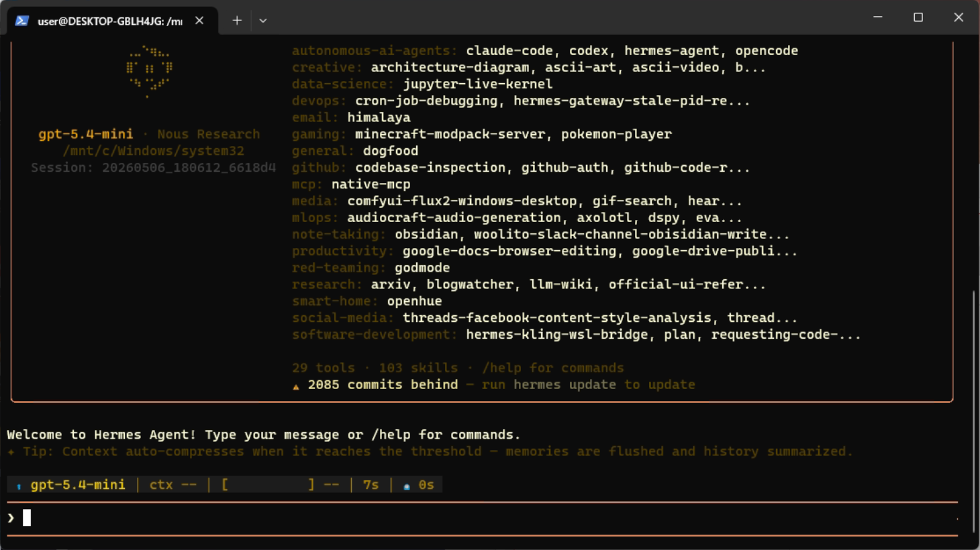The width and height of the screenshot is (980, 550).
Task: Click the 'pokemon-player' skill
Action: 616,134
